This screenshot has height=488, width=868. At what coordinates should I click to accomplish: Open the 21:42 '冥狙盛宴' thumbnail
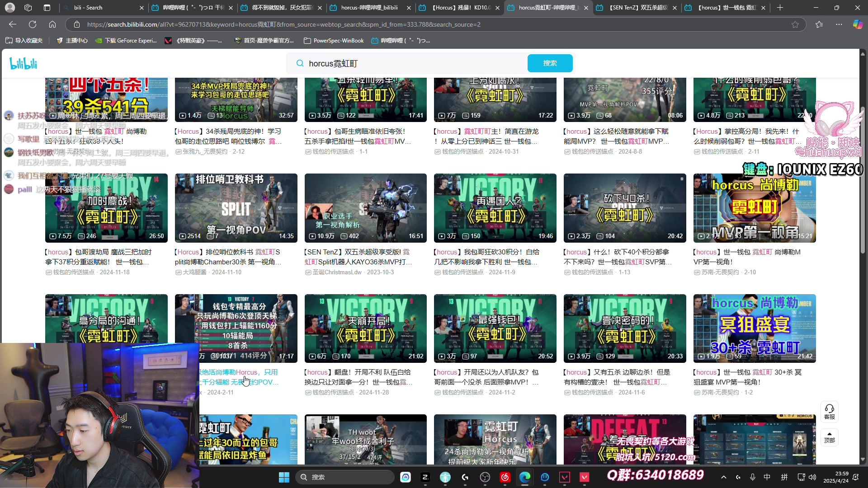(x=755, y=328)
